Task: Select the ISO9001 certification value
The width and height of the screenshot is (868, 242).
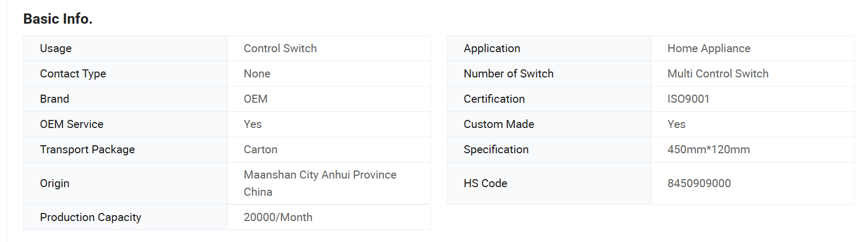Action: pyautogui.click(x=688, y=99)
